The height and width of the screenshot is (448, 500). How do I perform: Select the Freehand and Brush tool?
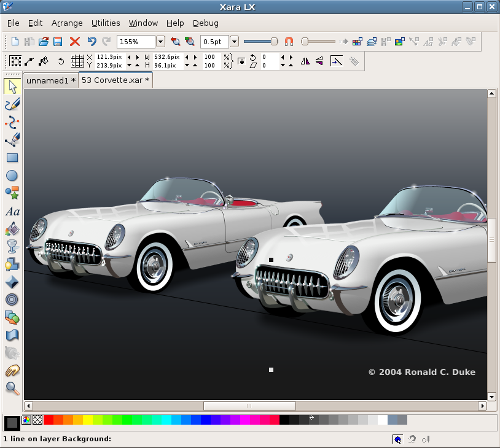tap(12, 104)
